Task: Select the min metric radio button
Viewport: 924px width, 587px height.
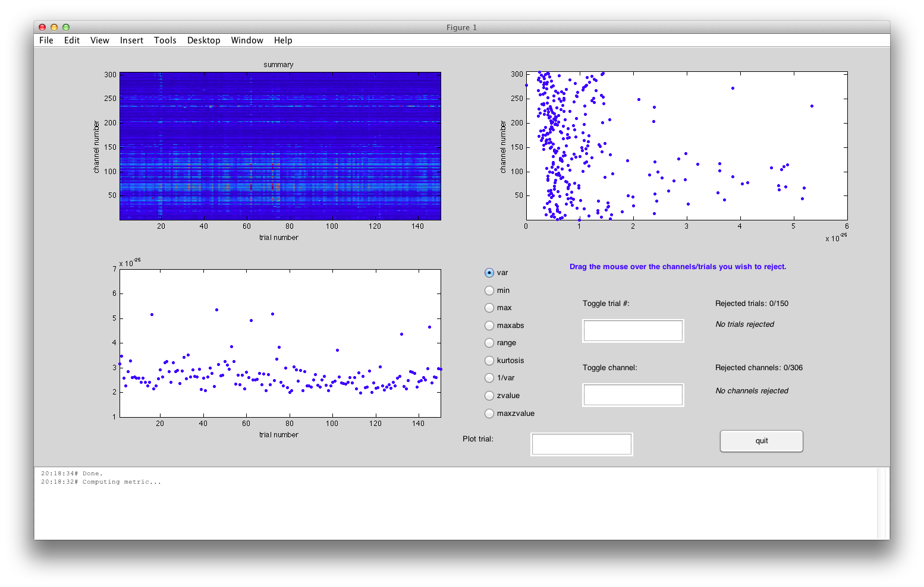Action: click(x=489, y=291)
